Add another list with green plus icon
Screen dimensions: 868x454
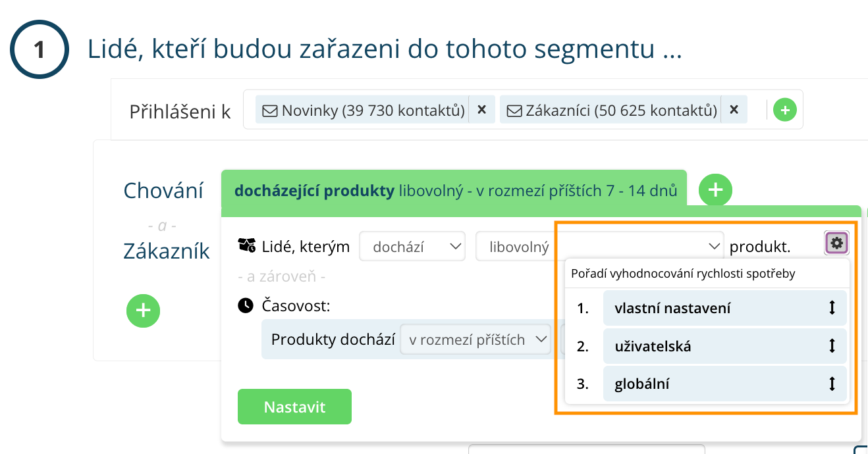(784, 110)
